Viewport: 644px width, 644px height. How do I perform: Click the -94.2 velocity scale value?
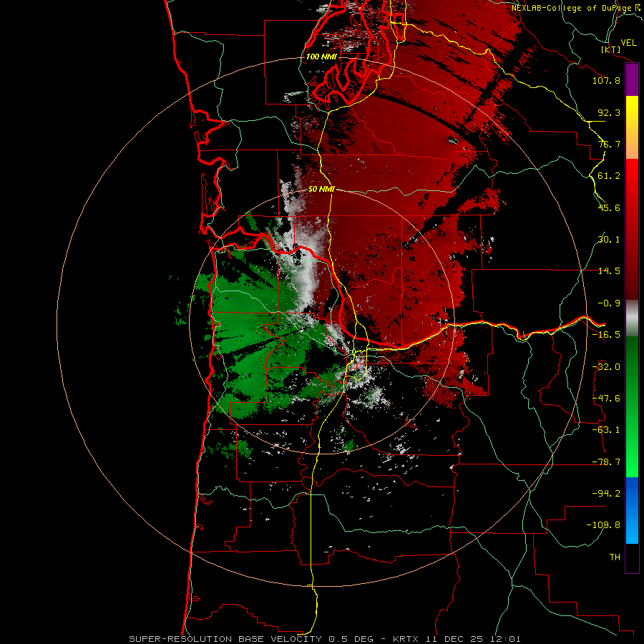[606, 493]
